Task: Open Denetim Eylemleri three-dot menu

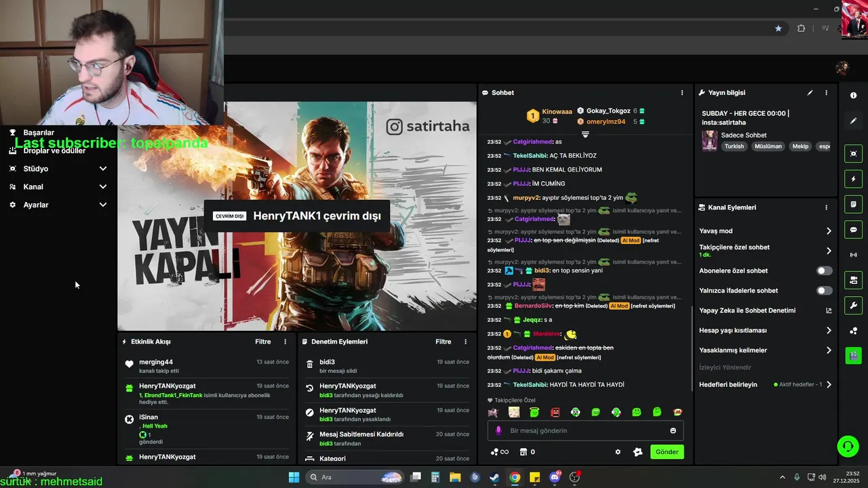Action: click(465, 342)
